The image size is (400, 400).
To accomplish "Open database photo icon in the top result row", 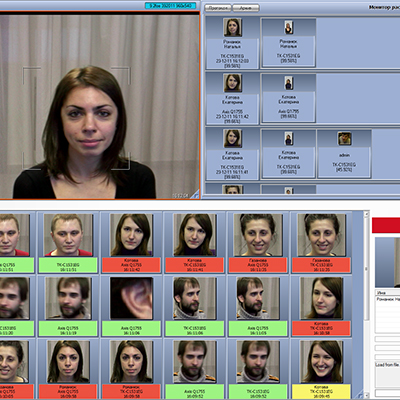I will coord(288,27).
